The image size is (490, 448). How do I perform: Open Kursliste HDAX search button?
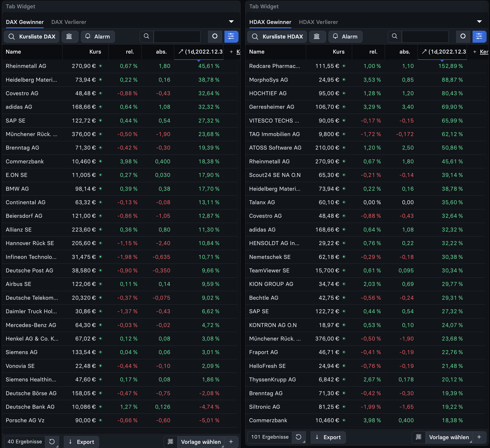[x=277, y=37]
